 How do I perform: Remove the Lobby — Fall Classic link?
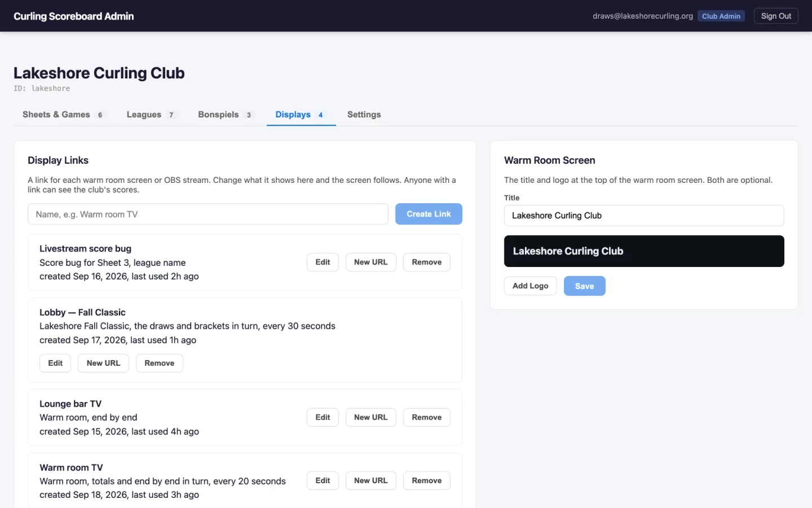[x=160, y=363]
